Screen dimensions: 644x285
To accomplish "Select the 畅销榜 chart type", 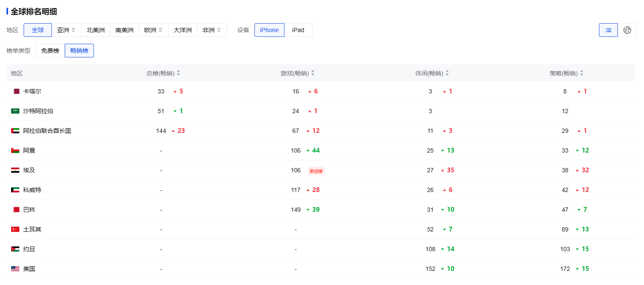I will (x=79, y=51).
